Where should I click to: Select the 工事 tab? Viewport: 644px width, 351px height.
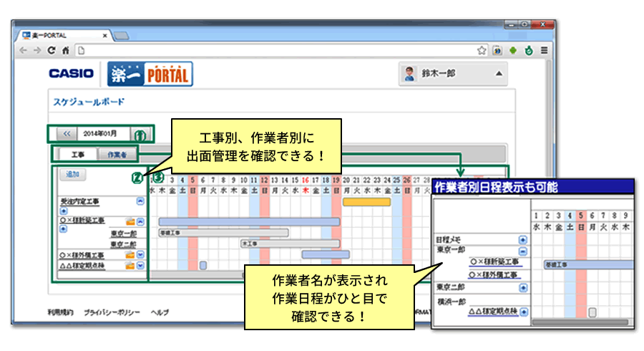coord(77,154)
